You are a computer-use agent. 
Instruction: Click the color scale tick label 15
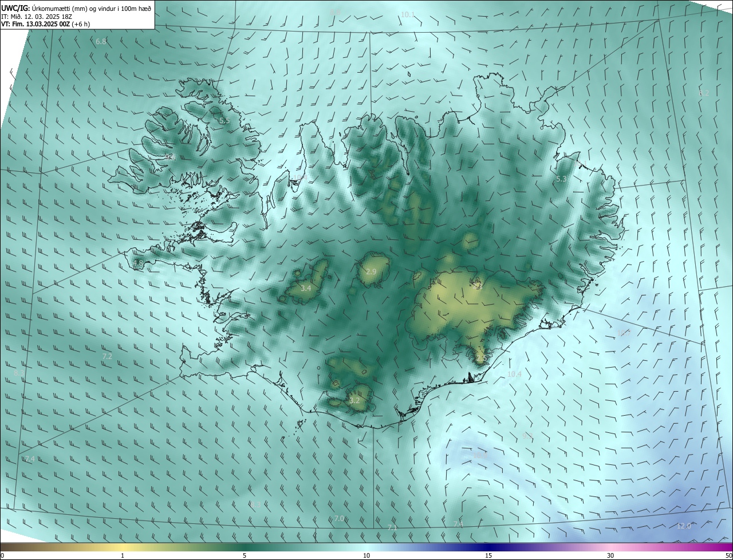(x=488, y=555)
